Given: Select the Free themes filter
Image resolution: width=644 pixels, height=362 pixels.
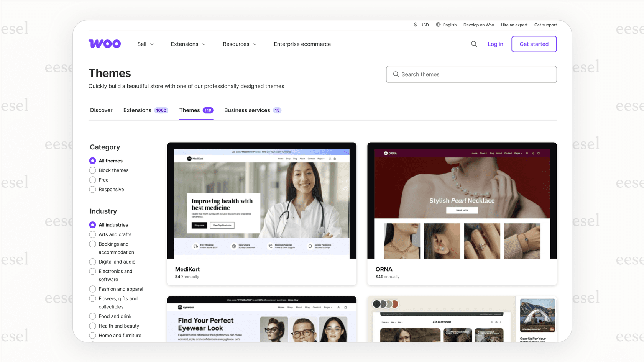Looking at the screenshot, I should pyautogui.click(x=92, y=180).
